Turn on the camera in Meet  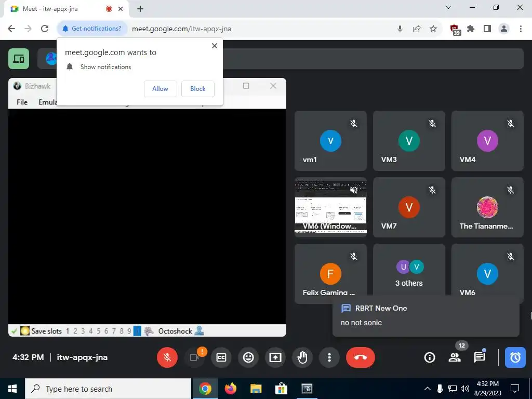(x=194, y=357)
